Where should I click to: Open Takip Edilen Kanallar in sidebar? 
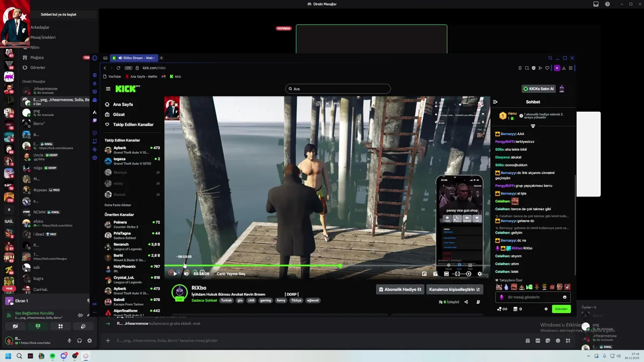(x=129, y=125)
